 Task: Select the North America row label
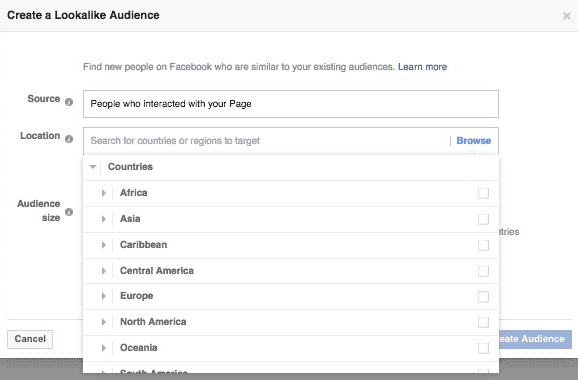tap(153, 322)
